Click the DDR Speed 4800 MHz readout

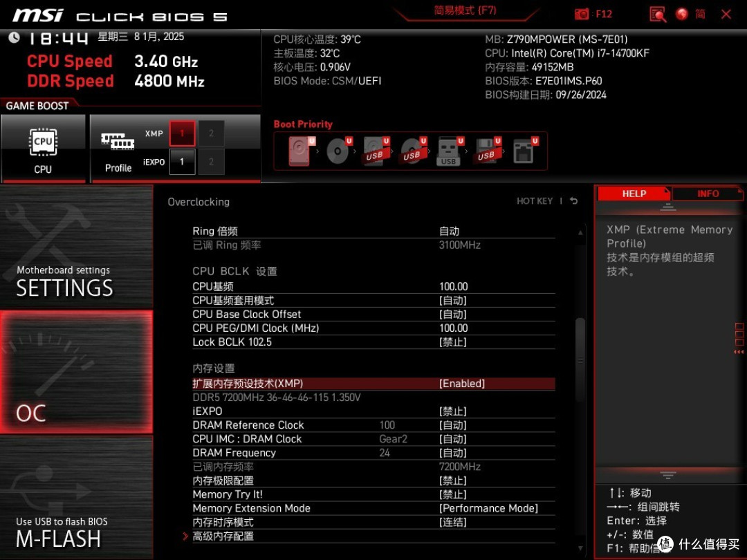[116, 81]
